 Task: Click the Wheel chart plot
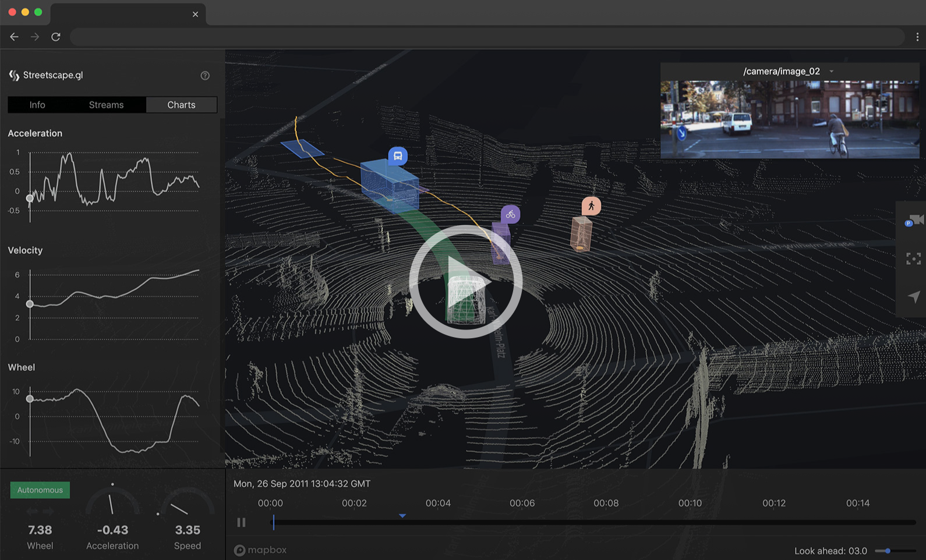[x=114, y=420]
